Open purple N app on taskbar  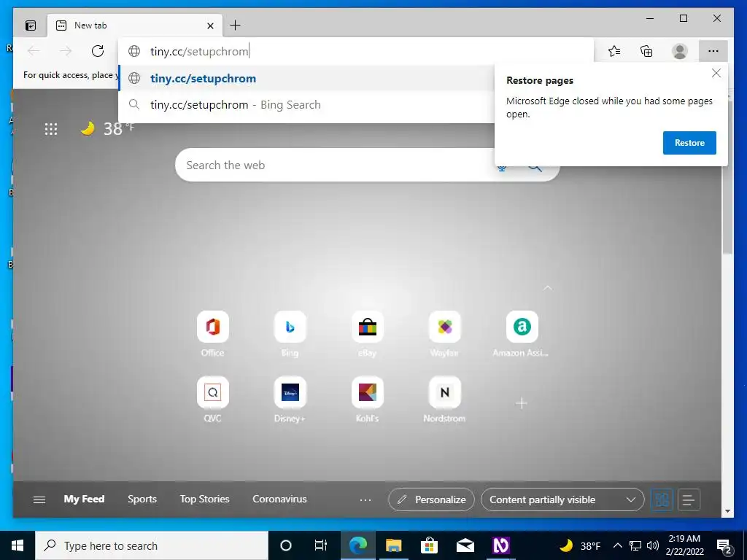point(500,545)
